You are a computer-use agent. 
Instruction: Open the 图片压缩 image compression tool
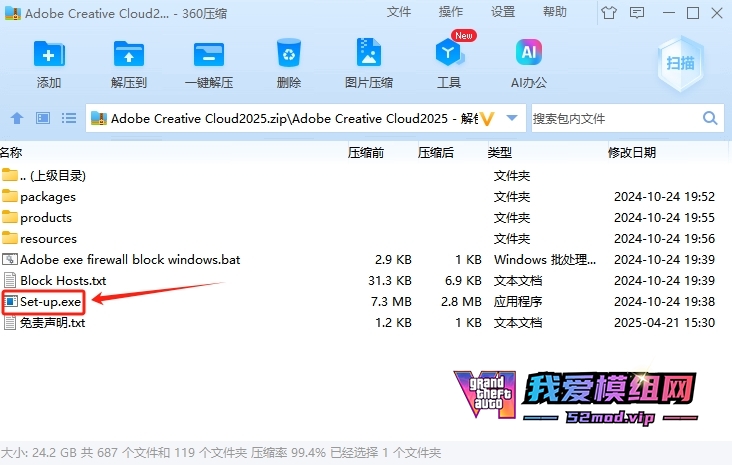pyautogui.click(x=369, y=52)
